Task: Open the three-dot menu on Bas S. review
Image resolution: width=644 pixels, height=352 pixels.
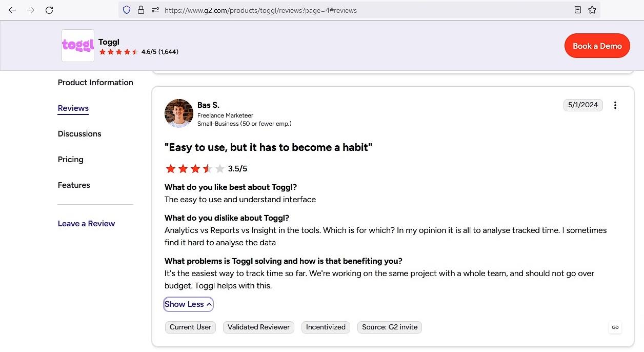Action: click(x=615, y=105)
